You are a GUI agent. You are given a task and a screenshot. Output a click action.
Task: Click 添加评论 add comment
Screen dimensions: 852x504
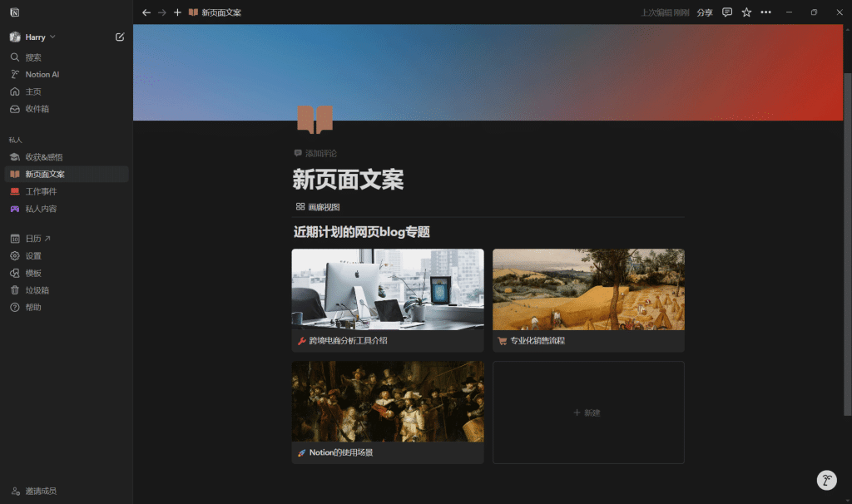[315, 154]
